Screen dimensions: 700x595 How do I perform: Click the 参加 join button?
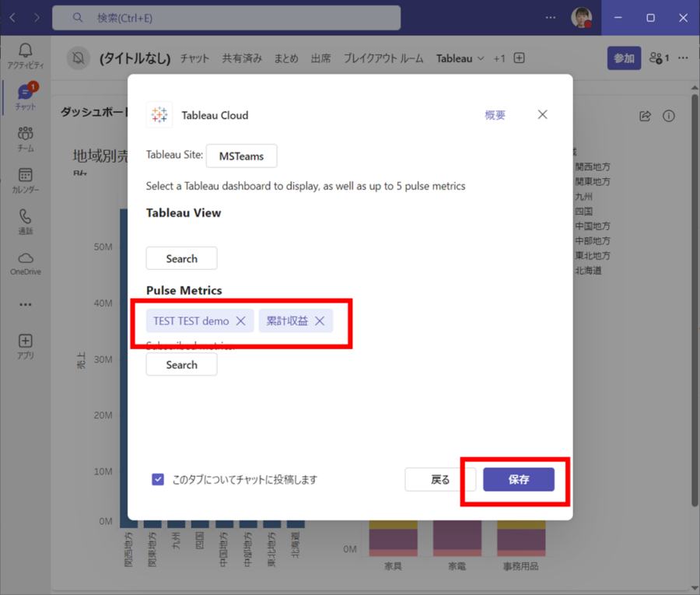coord(624,58)
